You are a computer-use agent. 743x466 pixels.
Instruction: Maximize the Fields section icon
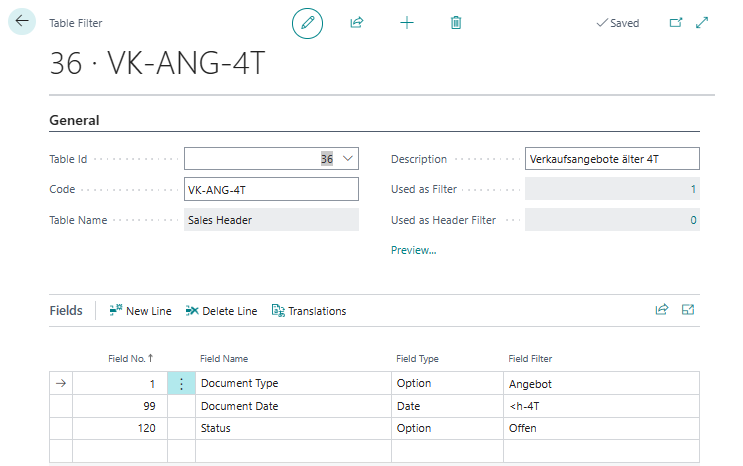[688, 310]
